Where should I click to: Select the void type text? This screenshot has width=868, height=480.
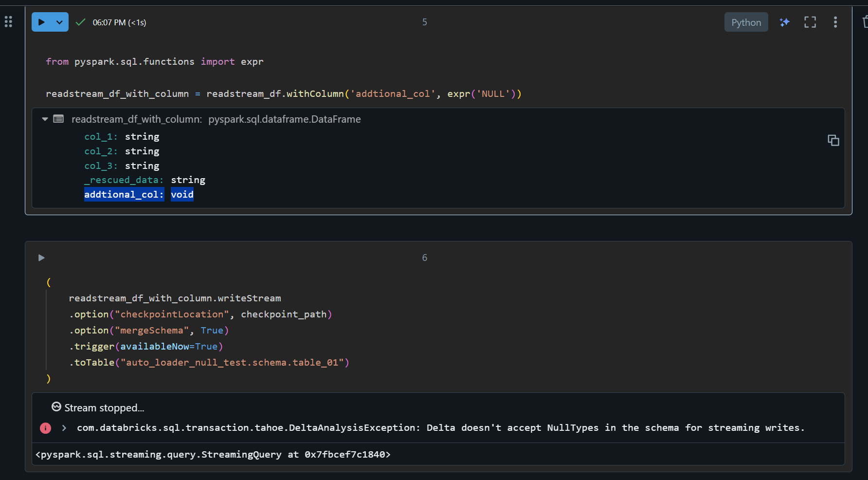[182, 194]
